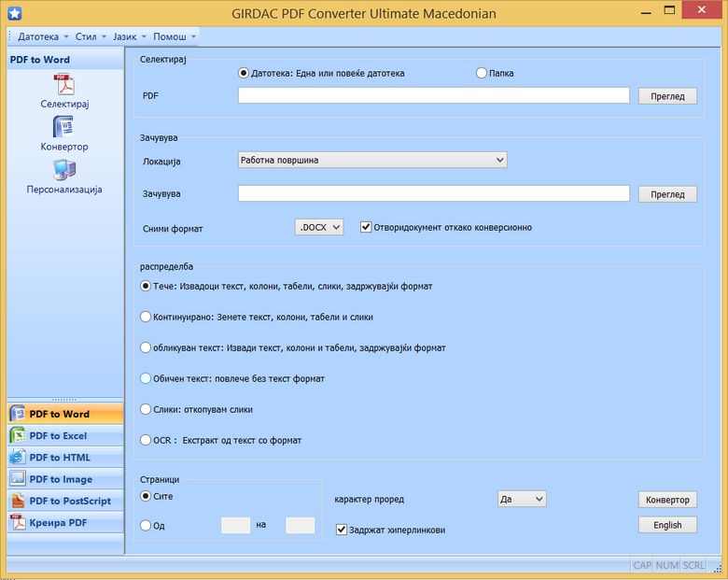Select the Од page range radio button
This screenshot has width=728, height=580.
click(146, 525)
